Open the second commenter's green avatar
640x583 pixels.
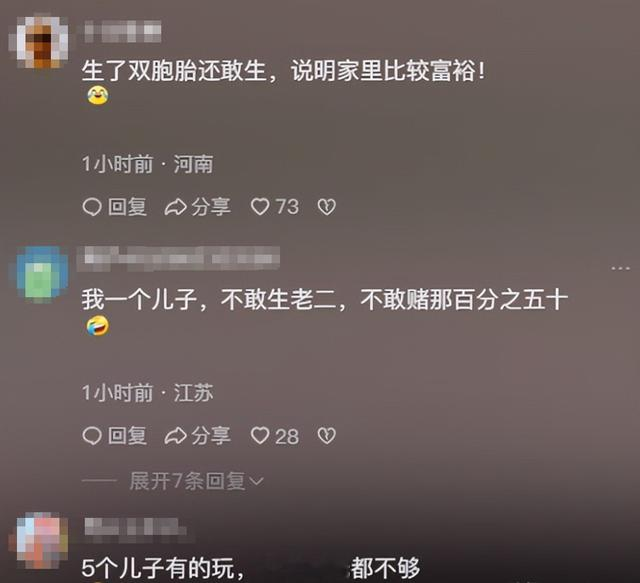pos(42,274)
